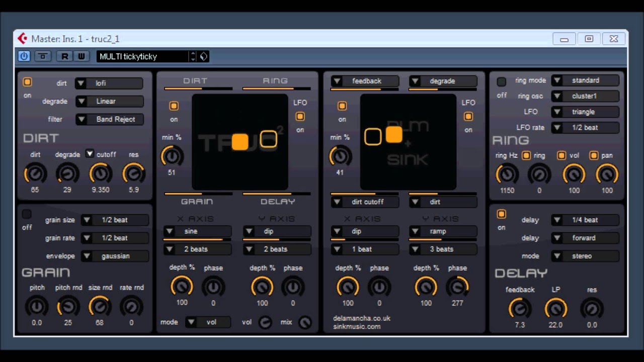Enable the GRAIN section off switch

click(26, 215)
